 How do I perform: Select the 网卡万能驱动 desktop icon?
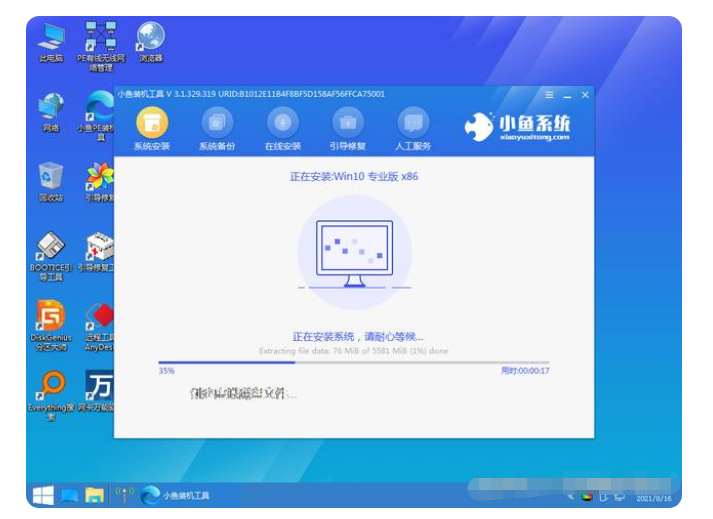coord(96,391)
